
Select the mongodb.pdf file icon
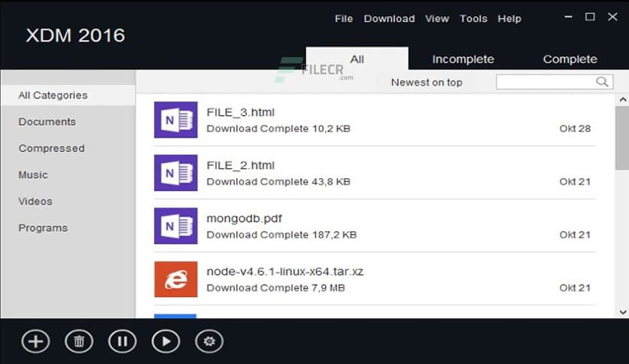tap(176, 226)
